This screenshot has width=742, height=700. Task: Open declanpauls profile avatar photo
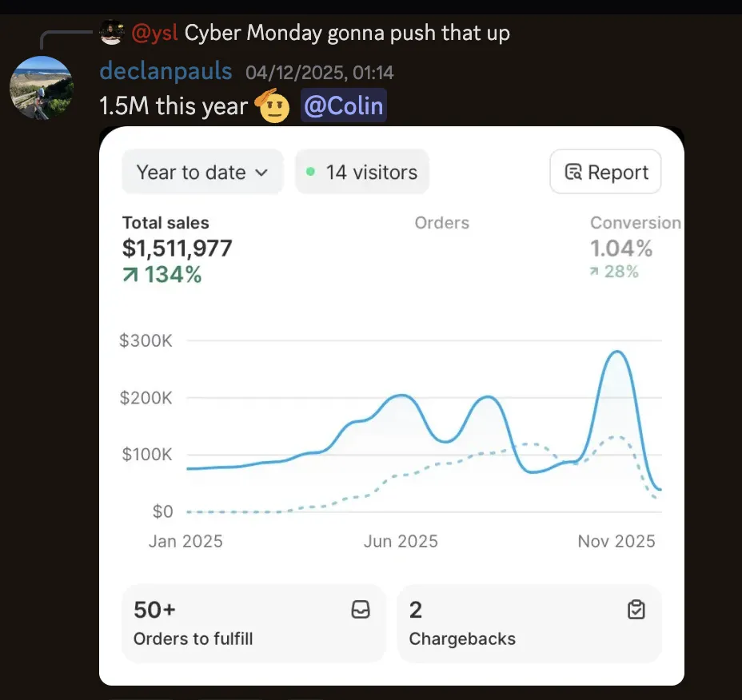click(x=42, y=88)
